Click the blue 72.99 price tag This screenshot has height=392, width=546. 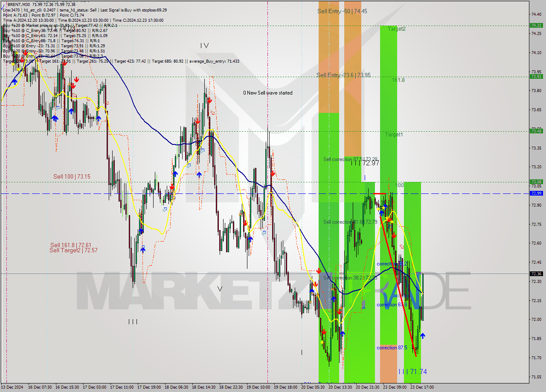(536, 193)
